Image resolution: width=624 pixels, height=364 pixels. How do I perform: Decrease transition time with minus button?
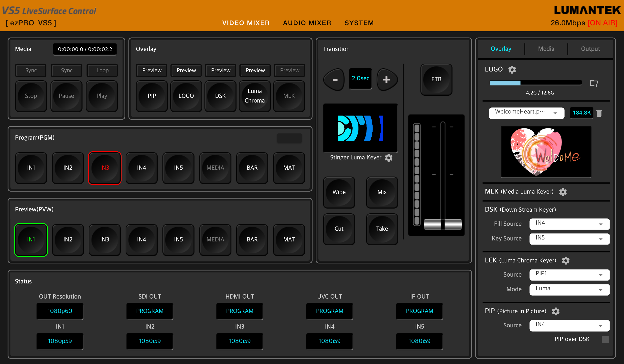pos(334,80)
